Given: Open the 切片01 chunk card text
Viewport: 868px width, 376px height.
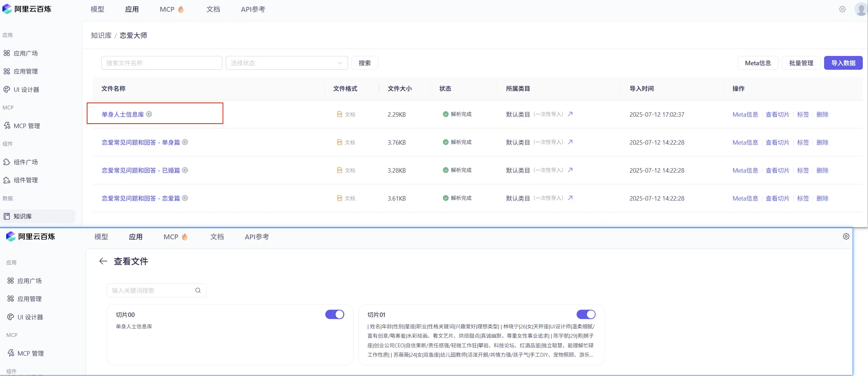Looking at the screenshot, I should tap(481, 340).
